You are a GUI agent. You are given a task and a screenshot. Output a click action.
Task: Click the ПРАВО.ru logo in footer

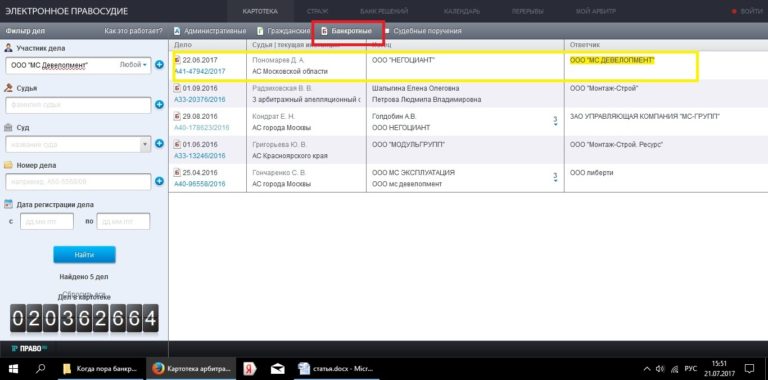tap(30, 349)
